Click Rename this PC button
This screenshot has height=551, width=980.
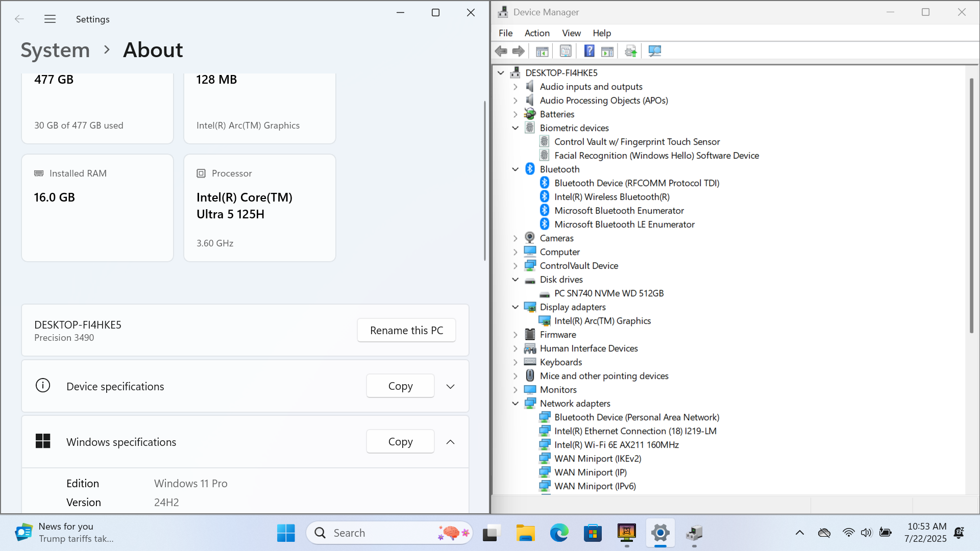[406, 330]
